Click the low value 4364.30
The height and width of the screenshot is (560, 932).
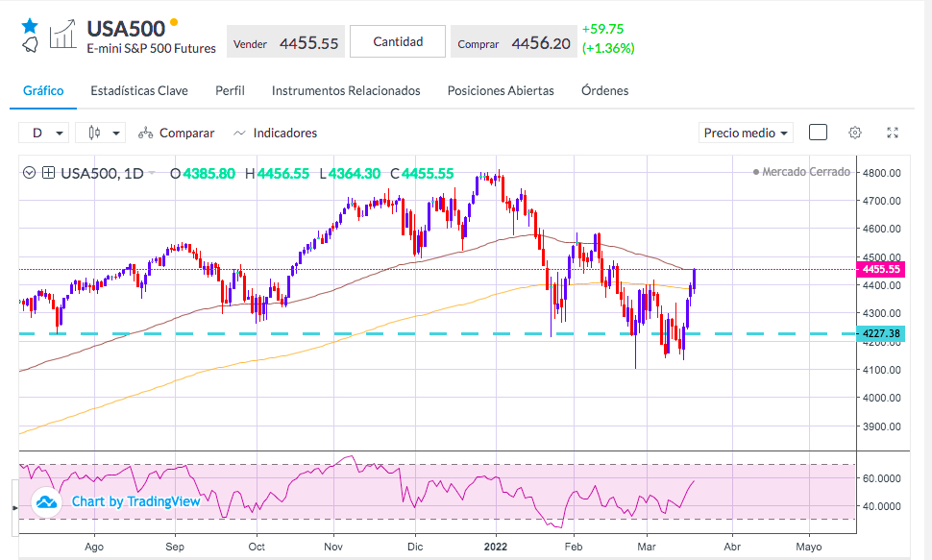pos(355,174)
